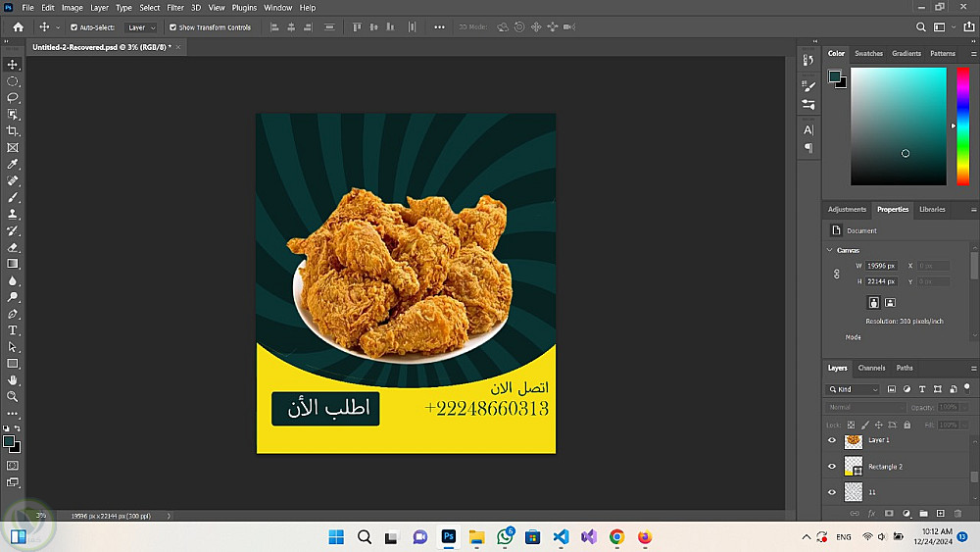The image size is (980, 552).
Task: Click the Change Screen Mode icon
Action: [13, 482]
